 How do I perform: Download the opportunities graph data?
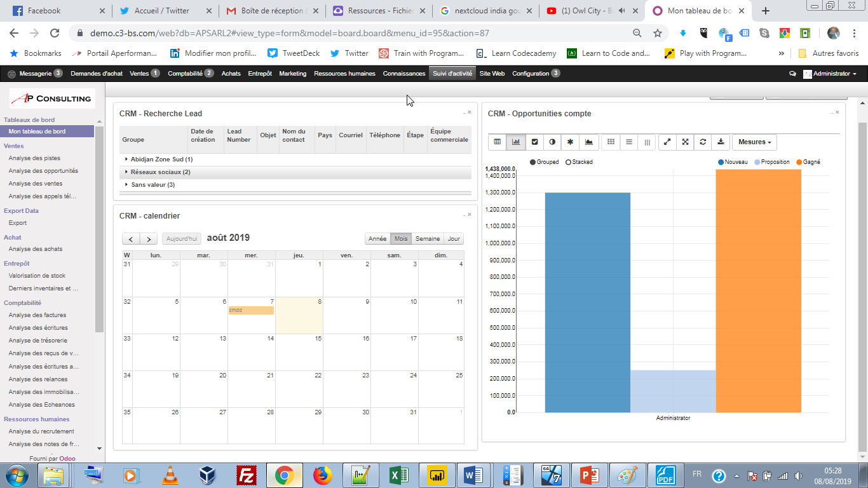point(721,142)
